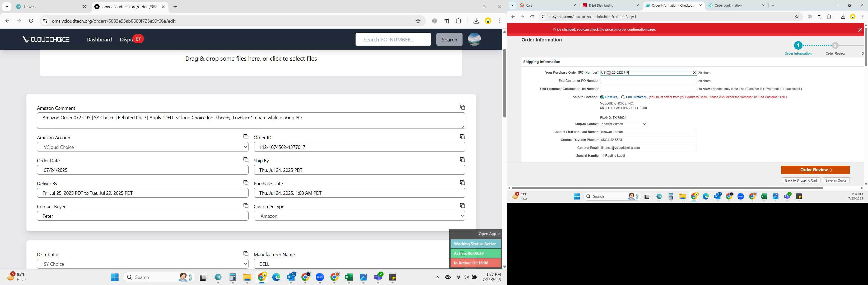Image resolution: width=868 pixels, height=285 pixels.
Task: Click Back to Shopping Cart button
Action: [x=801, y=180]
